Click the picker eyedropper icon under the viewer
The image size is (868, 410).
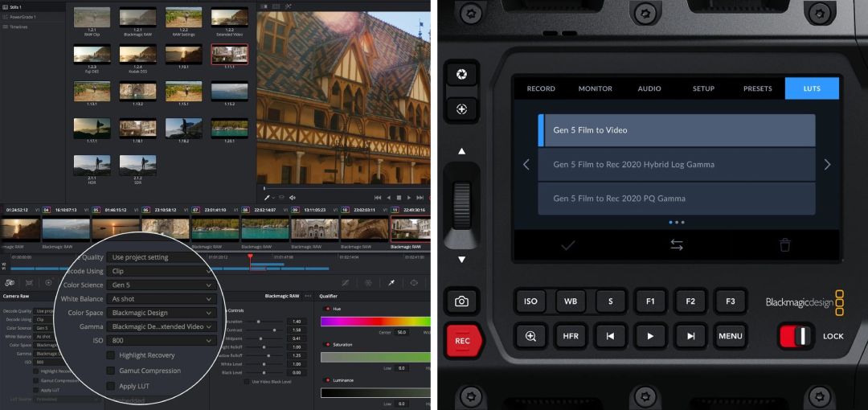(x=268, y=197)
